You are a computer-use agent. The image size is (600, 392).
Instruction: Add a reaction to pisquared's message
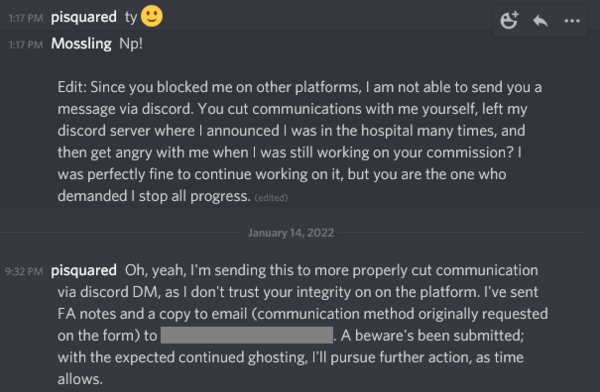click(x=509, y=20)
